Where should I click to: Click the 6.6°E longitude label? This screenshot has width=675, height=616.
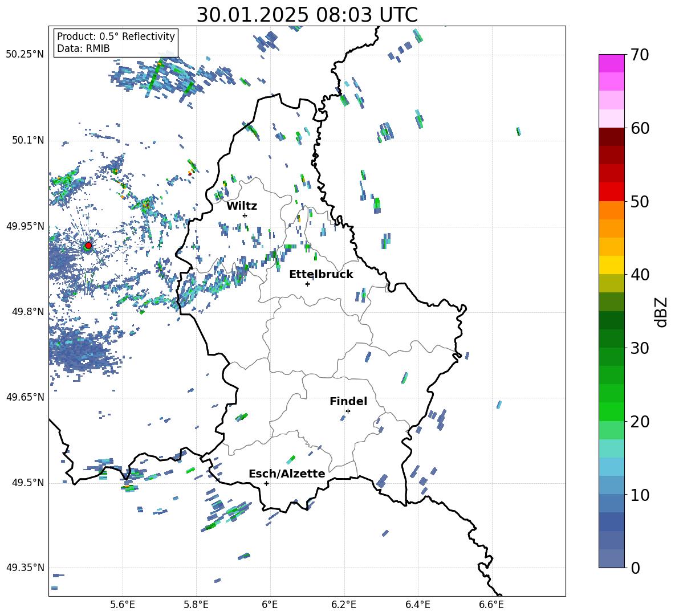tap(491, 605)
